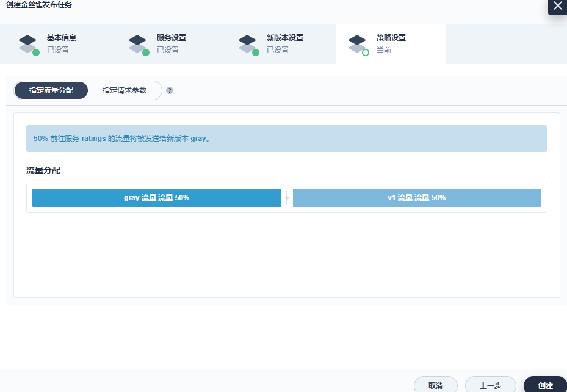567x392 pixels.
Task: Click the 策略设置 step stacked-layers icon
Action: click(x=357, y=43)
